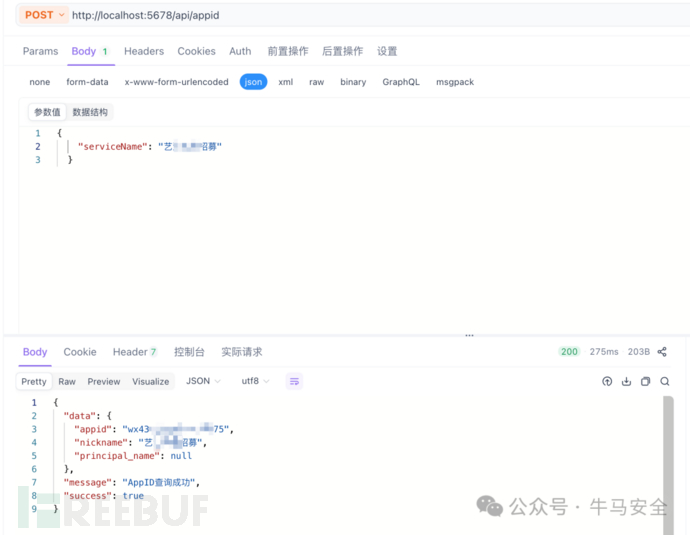Expand the JSON response format dropdown
Image resolution: width=690 pixels, height=535 pixels.
pyautogui.click(x=203, y=381)
